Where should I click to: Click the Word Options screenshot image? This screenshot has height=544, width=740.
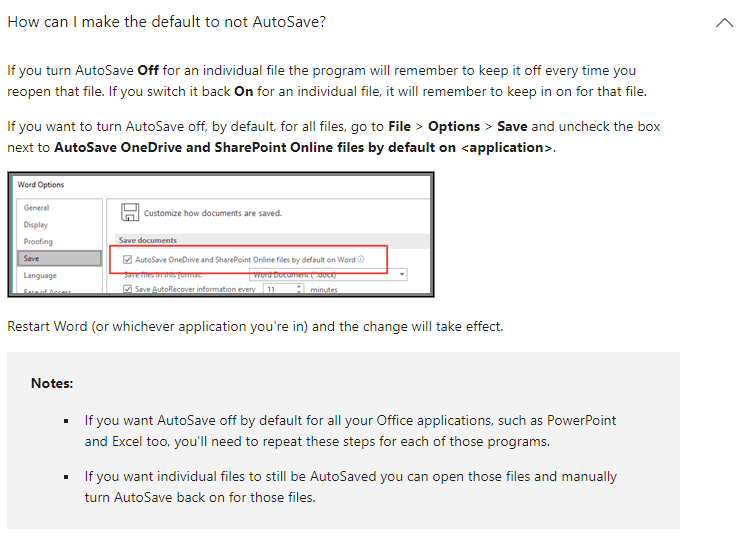coord(221,234)
